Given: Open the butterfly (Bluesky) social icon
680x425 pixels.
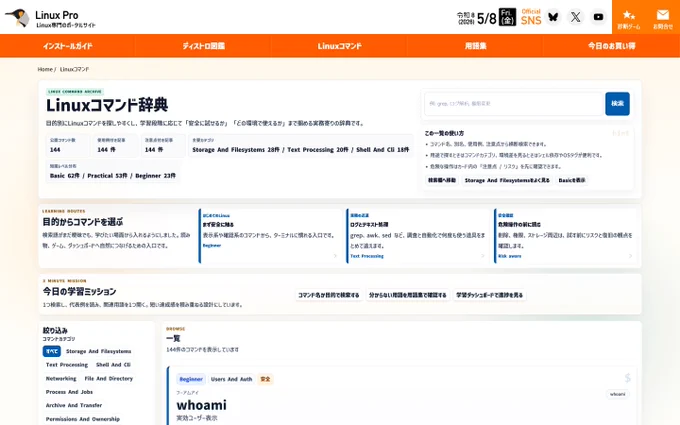Looking at the screenshot, I should click(x=553, y=17).
